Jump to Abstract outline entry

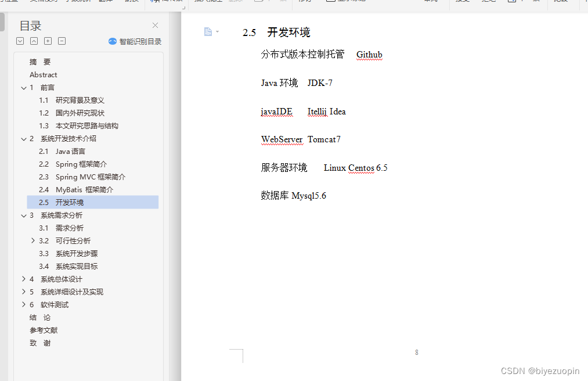pos(44,75)
